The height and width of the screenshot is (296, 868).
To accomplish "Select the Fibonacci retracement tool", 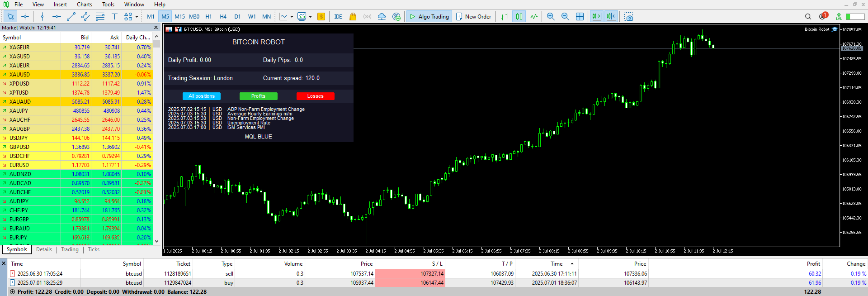I will coord(100,17).
